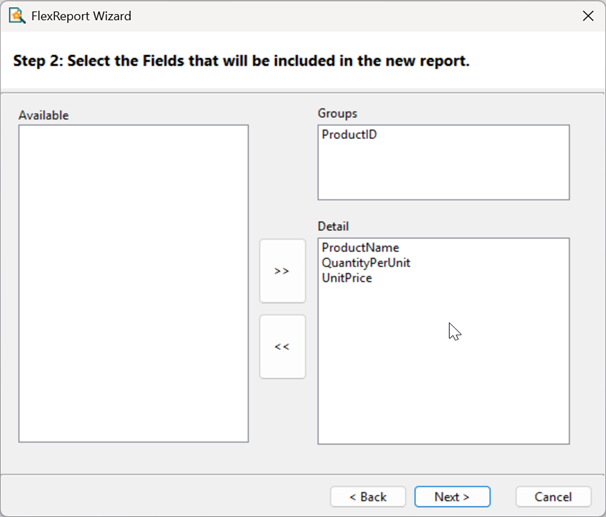Move fields back with the << button
Viewport: 606px width, 517px height.
click(283, 347)
